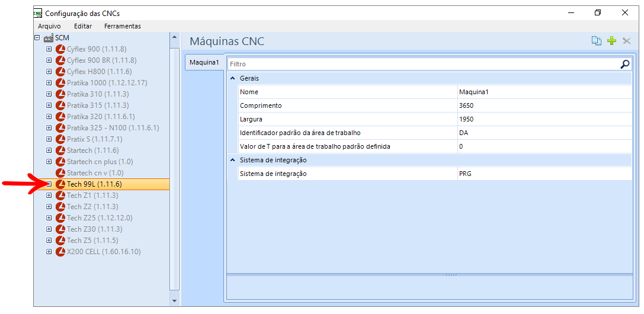Click the red logo icon of Pratika 320

point(60,117)
